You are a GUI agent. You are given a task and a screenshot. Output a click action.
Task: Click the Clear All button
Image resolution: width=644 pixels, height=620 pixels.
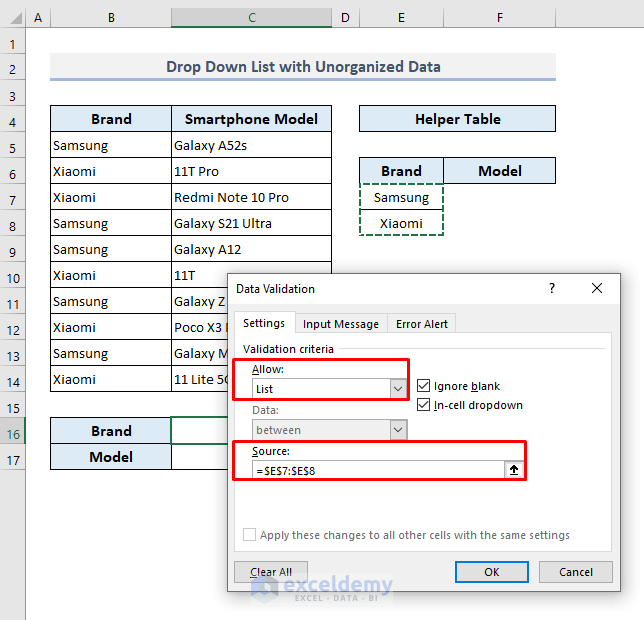(271, 572)
